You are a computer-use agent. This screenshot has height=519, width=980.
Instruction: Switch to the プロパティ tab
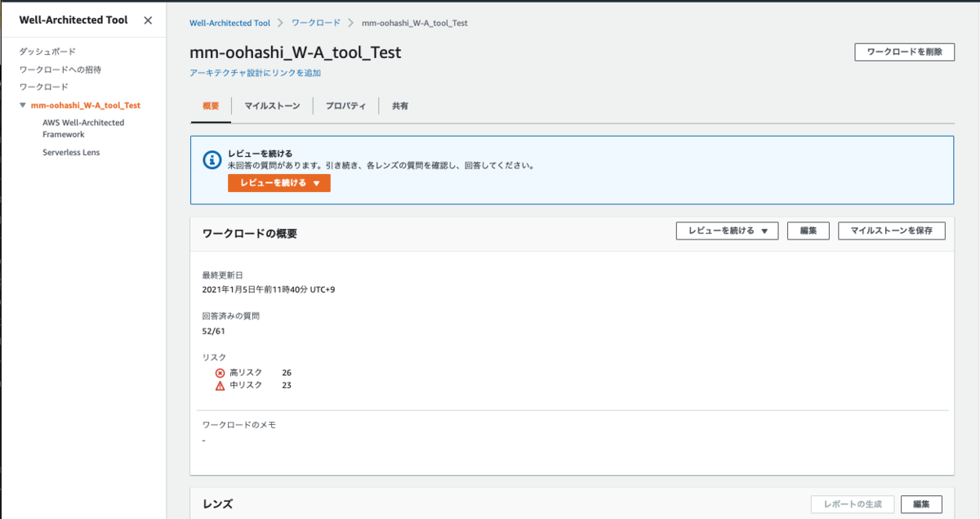coord(345,106)
